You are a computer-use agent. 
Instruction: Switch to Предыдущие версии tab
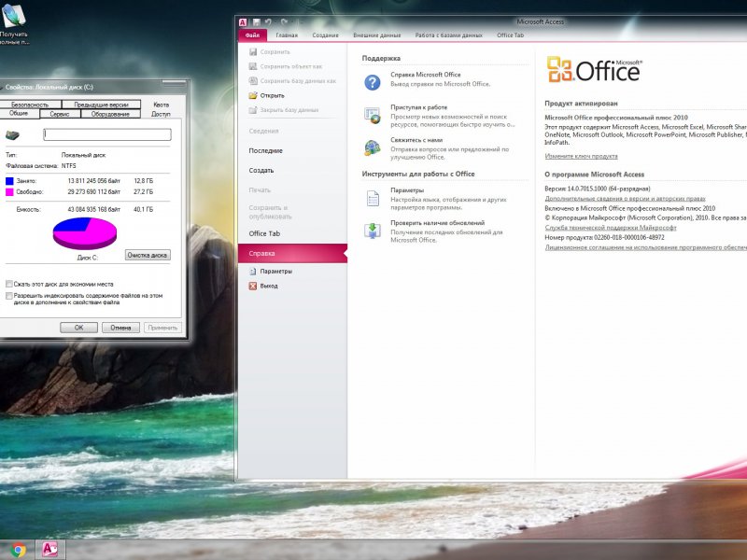[101, 105]
